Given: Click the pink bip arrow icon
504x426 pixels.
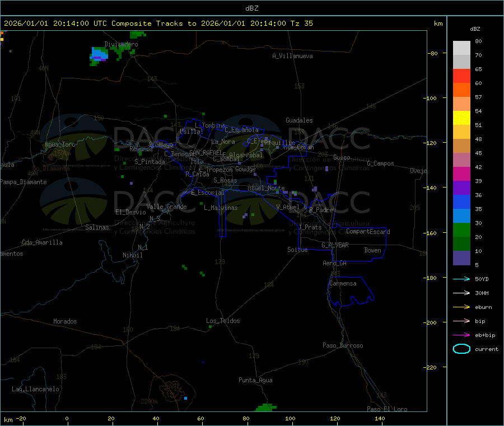Looking at the screenshot, I should point(461,321).
